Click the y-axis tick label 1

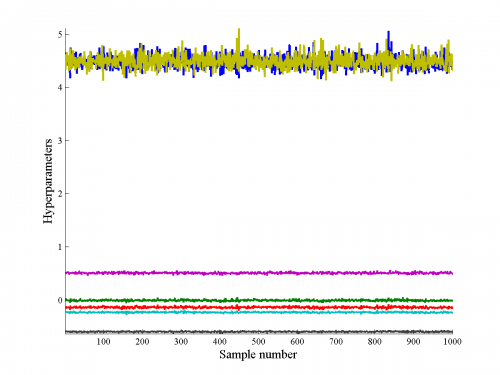60,247
